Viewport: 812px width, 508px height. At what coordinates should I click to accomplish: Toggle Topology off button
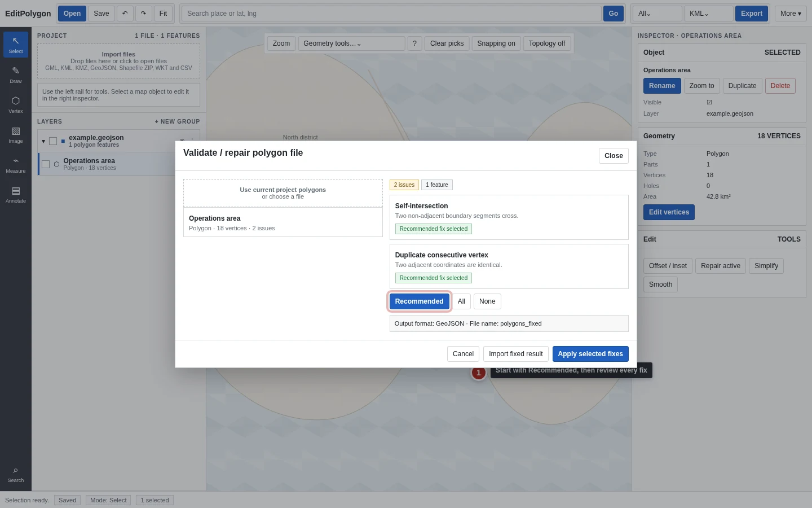click(547, 43)
